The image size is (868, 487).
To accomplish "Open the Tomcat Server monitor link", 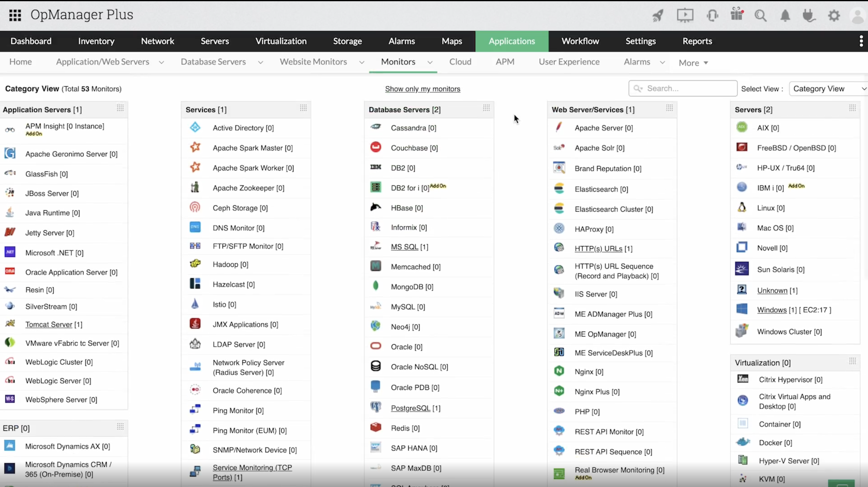I will 49,324.
